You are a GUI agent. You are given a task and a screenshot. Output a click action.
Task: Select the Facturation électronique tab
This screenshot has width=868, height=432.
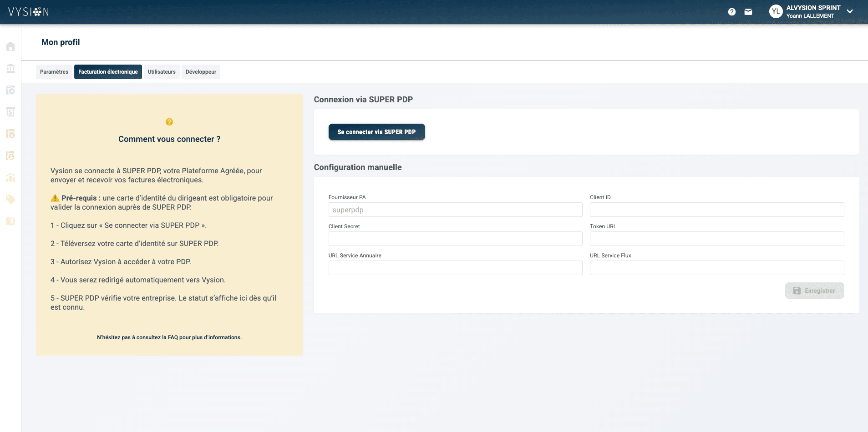coord(108,72)
